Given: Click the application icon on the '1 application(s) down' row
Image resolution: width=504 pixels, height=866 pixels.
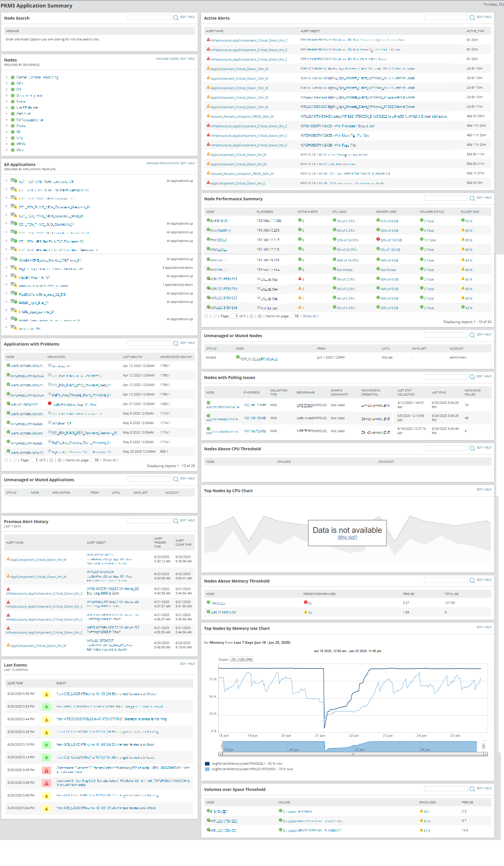Looking at the screenshot, I should [14, 285].
